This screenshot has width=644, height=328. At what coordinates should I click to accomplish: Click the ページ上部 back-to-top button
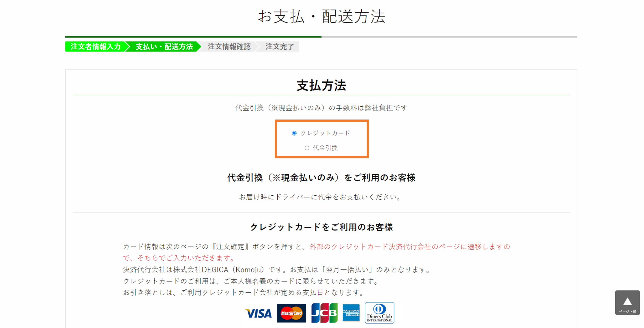[x=627, y=302]
